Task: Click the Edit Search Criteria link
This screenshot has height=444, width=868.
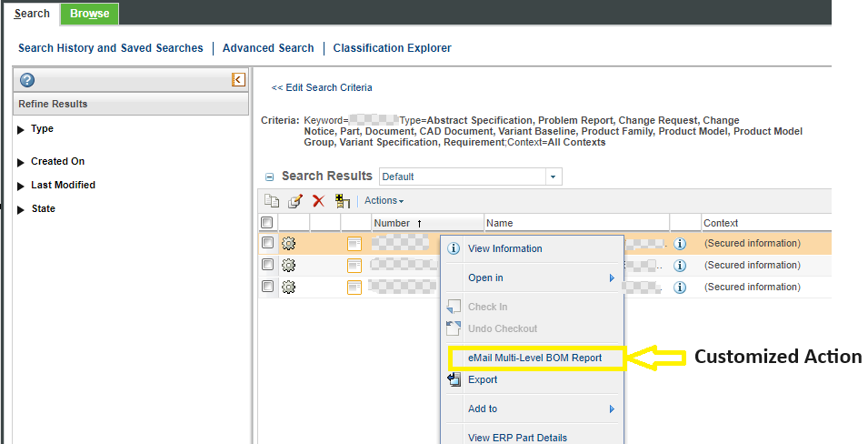Action: 322,88
